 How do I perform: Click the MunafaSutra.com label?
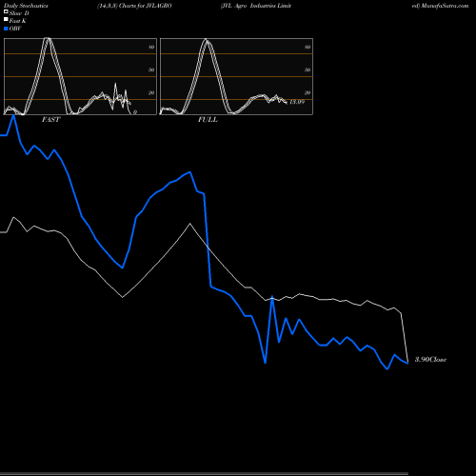pos(445,6)
